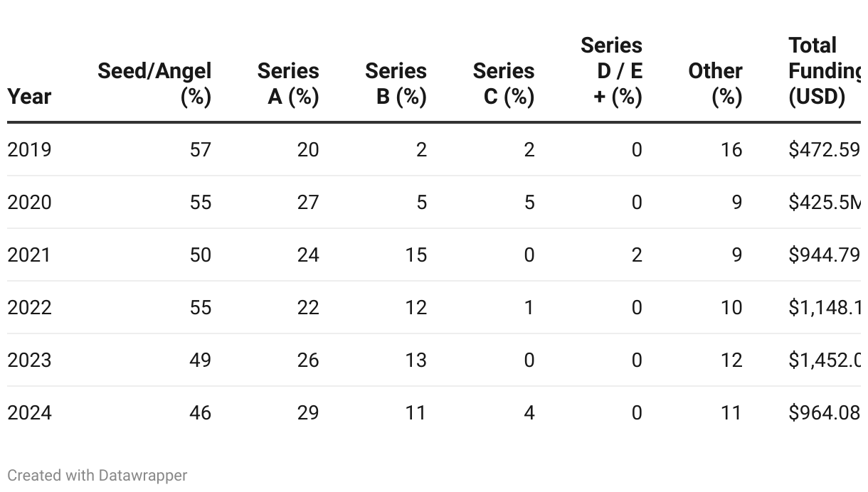Click the Series A (%) header
This screenshot has width=868, height=492.
[288, 83]
